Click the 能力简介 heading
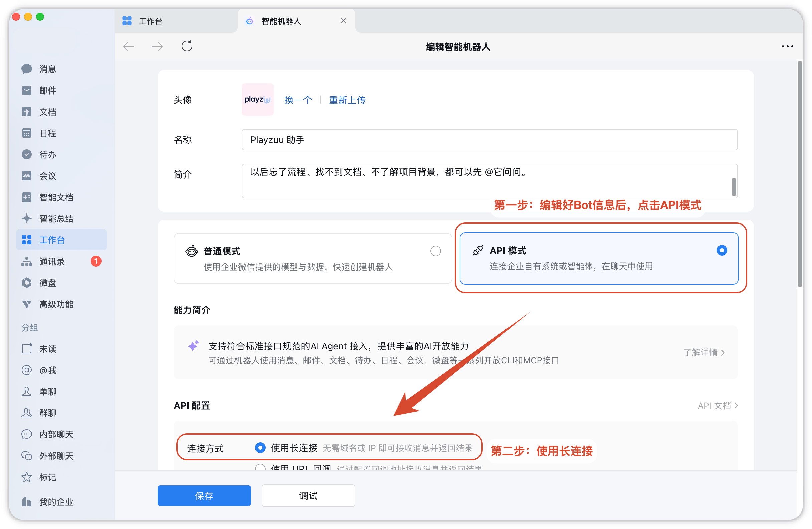Screen dimensions: 812x529 192,310
